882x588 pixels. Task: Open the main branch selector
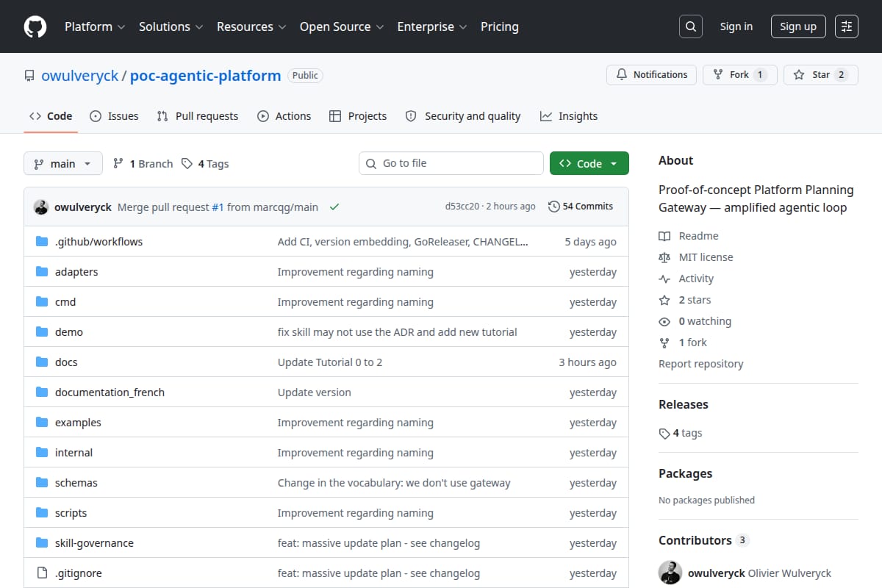[62, 163]
